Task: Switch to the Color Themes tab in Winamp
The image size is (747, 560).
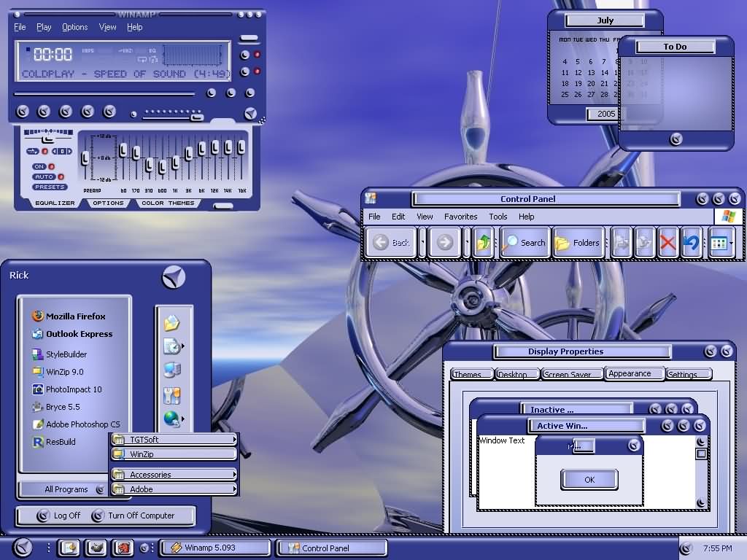Action: pyautogui.click(x=168, y=203)
